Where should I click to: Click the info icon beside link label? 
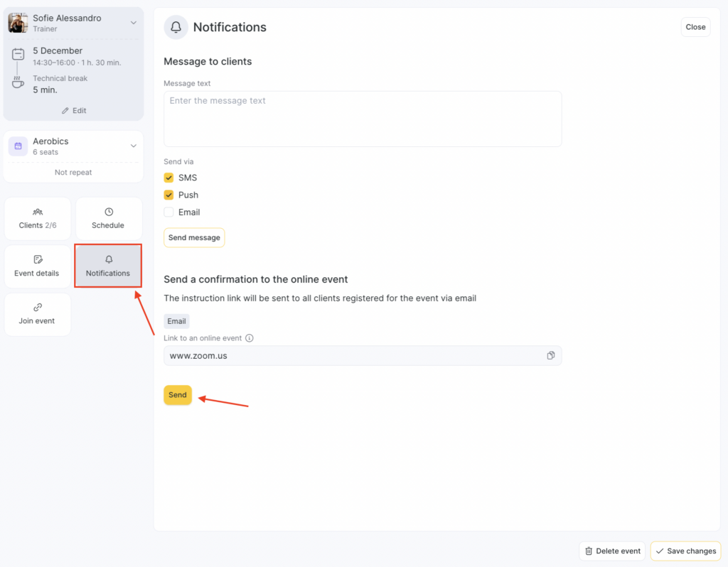coord(250,338)
